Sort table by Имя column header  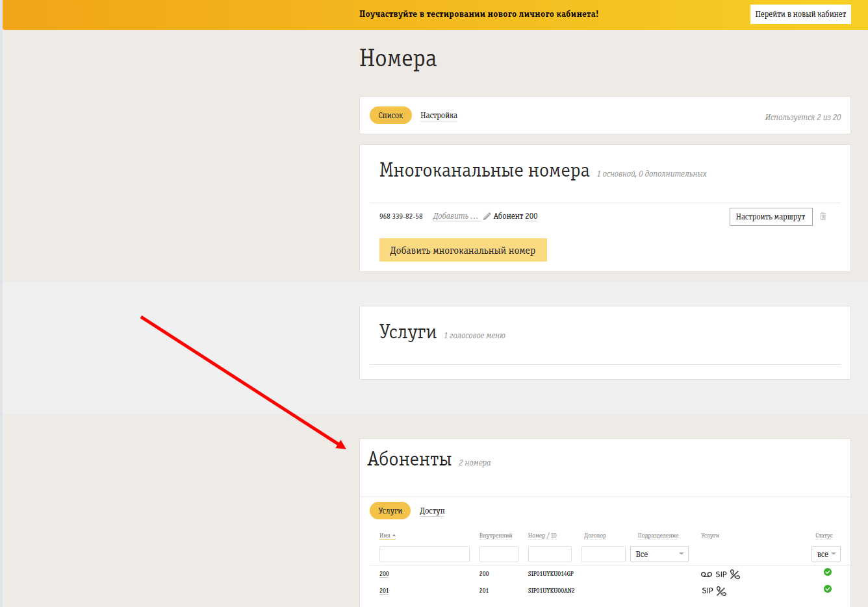click(385, 536)
